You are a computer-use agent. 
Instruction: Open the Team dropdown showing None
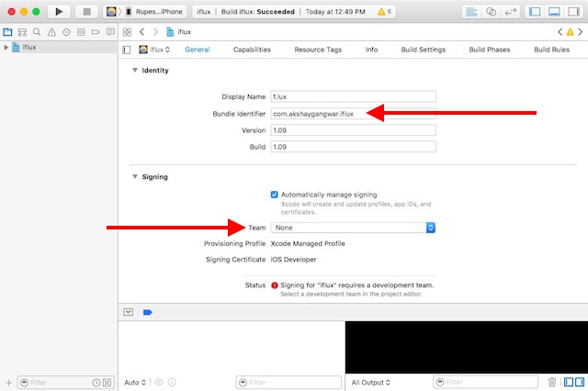(353, 228)
